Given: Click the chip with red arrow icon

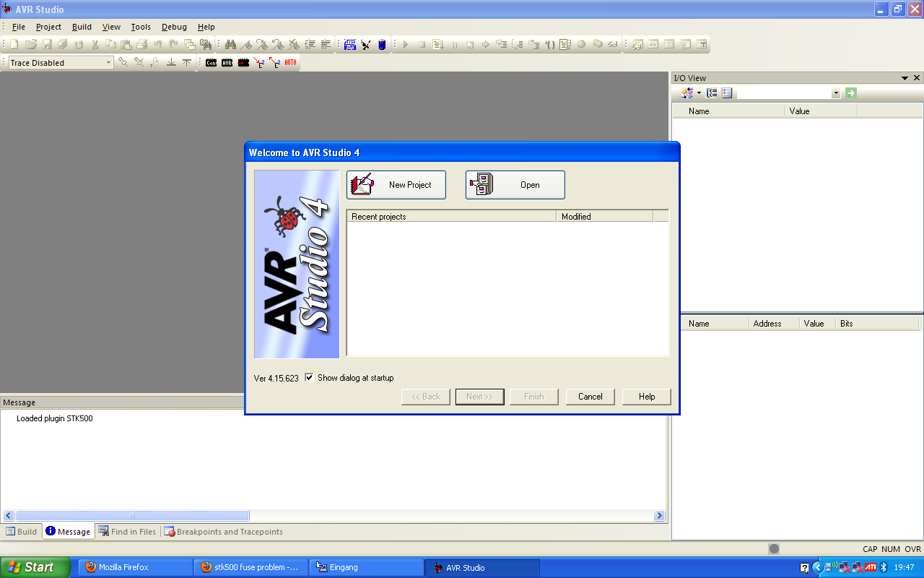Looking at the screenshot, I should click(243, 63).
